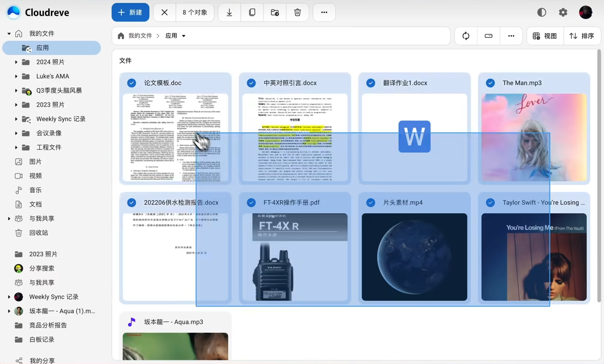Uncheck FT-4XR操作手册.pdf
604x364 pixels.
click(251, 202)
